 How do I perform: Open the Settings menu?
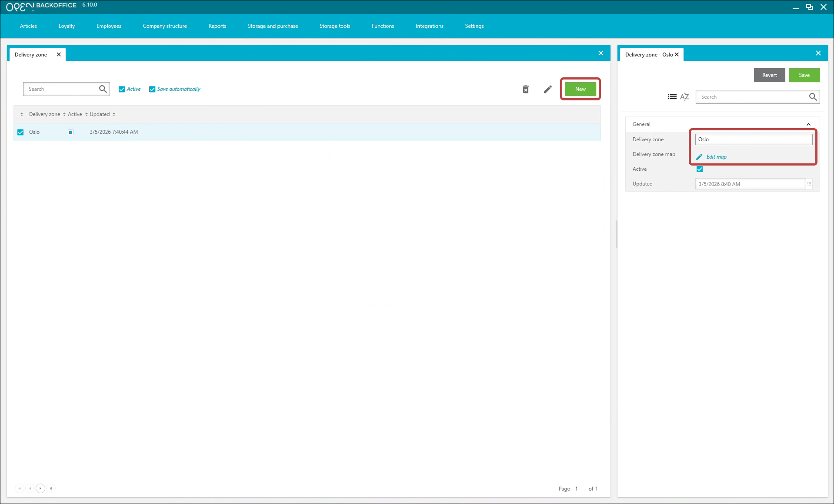coord(474,26)
